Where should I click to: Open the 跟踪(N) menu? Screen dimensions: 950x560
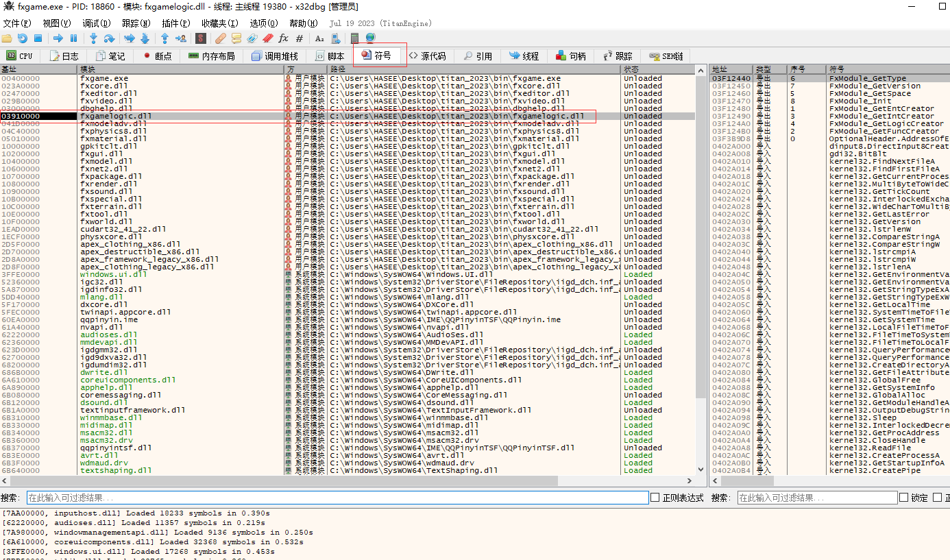coord(136,23)
